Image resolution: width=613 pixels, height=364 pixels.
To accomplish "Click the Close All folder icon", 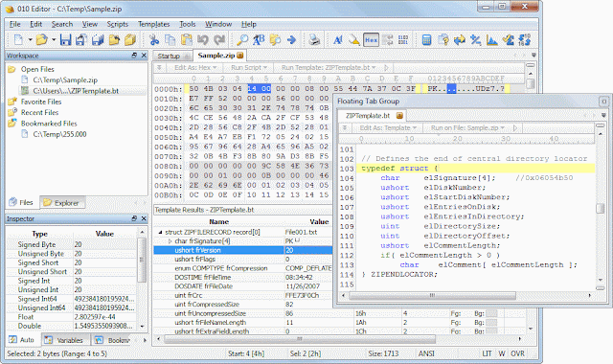I will point(130,39).
